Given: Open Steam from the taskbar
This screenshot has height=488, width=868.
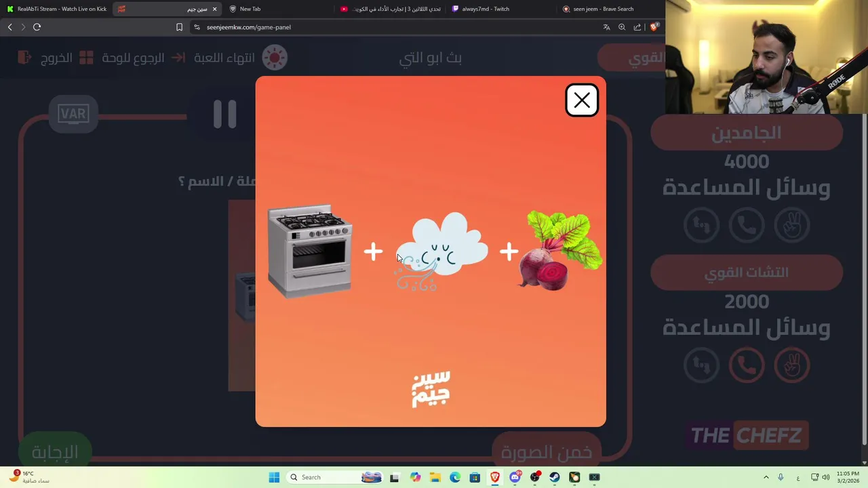Looking at the screenshot, I should coord(555,477).
